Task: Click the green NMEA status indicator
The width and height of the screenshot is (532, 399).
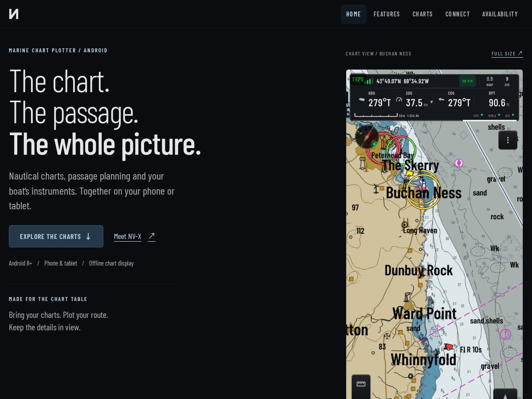Action: (499, 115)
